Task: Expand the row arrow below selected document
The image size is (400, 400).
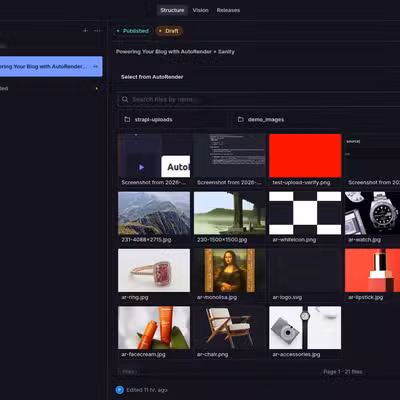Action: tap(97, 88)
